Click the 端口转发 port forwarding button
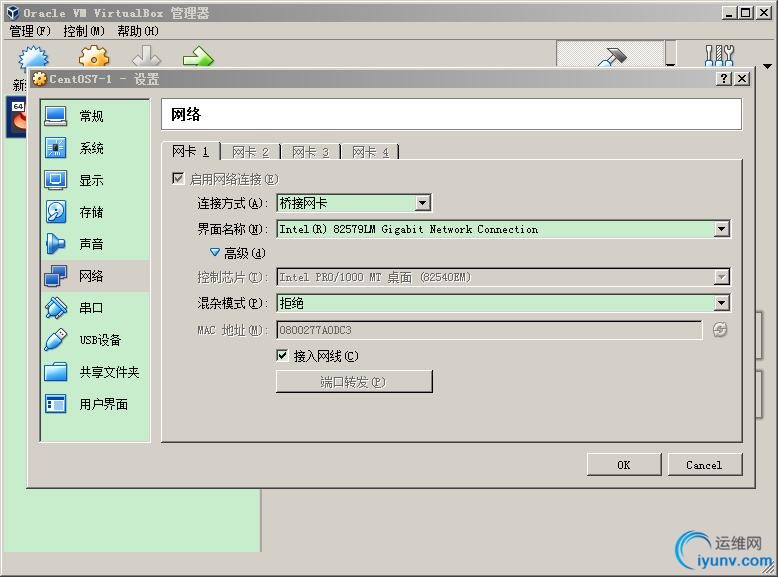Screen dimensions: 778x577 click(x=354, y=382)
